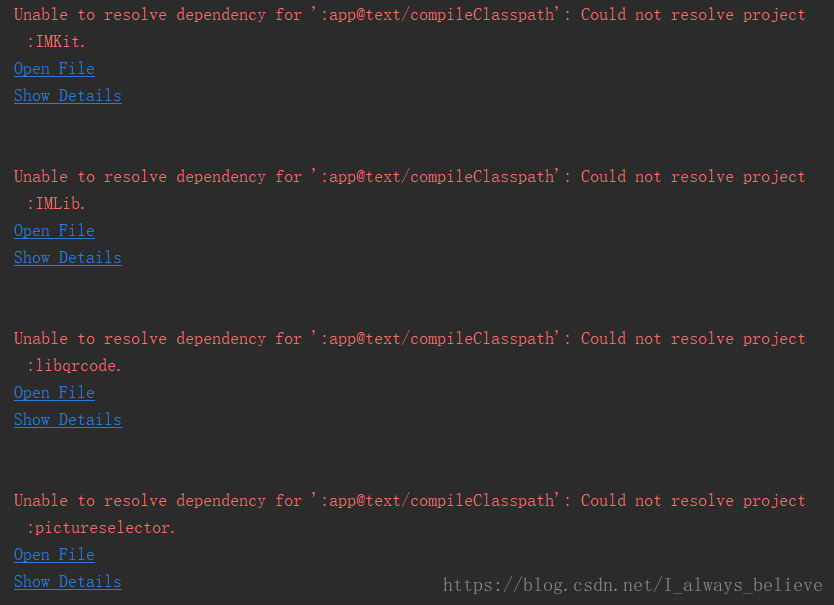Show Details under the libqrcode error
This screenshot has height=605, width=834.
point(67,419)
